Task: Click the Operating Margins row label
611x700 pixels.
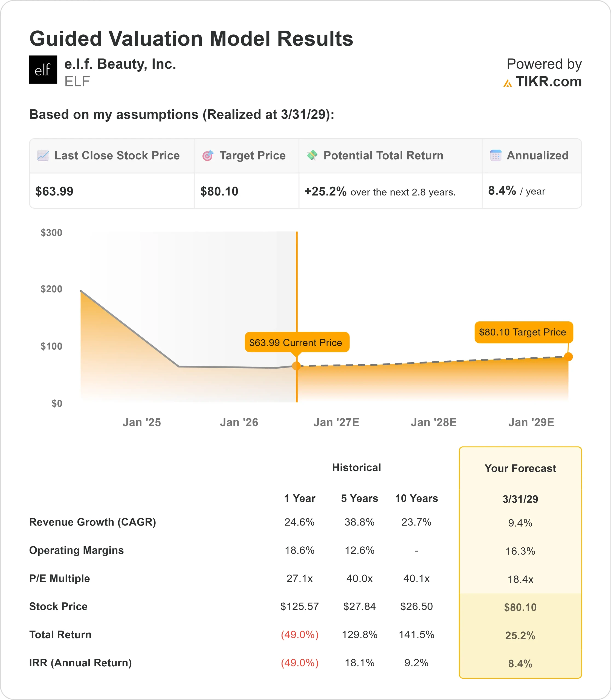Action: [x=77, y=550]
